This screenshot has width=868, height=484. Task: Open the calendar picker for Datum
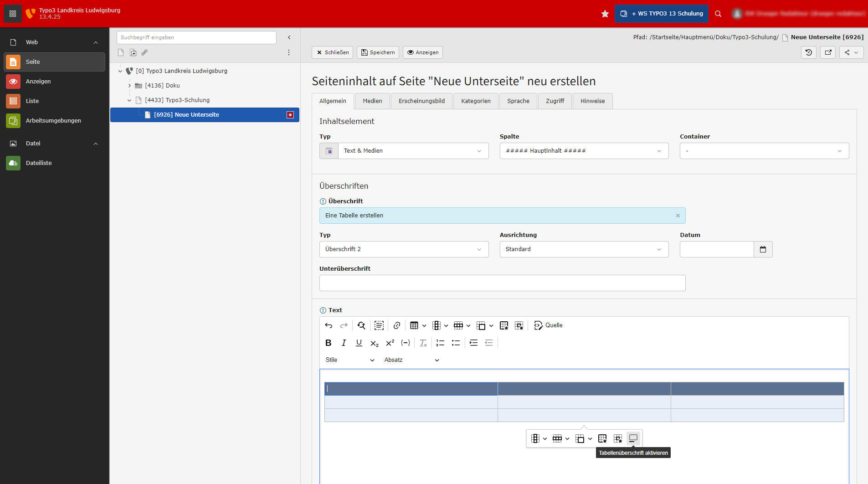click(x=763, y=249)
